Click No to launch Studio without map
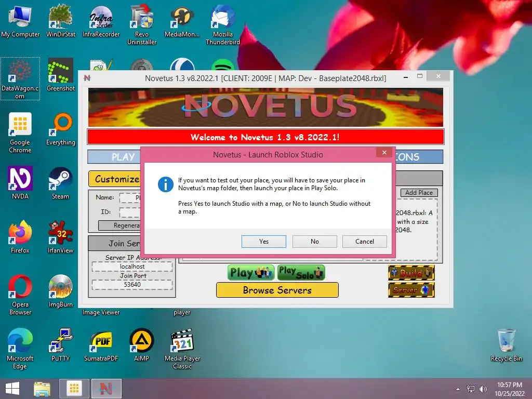 314,242
